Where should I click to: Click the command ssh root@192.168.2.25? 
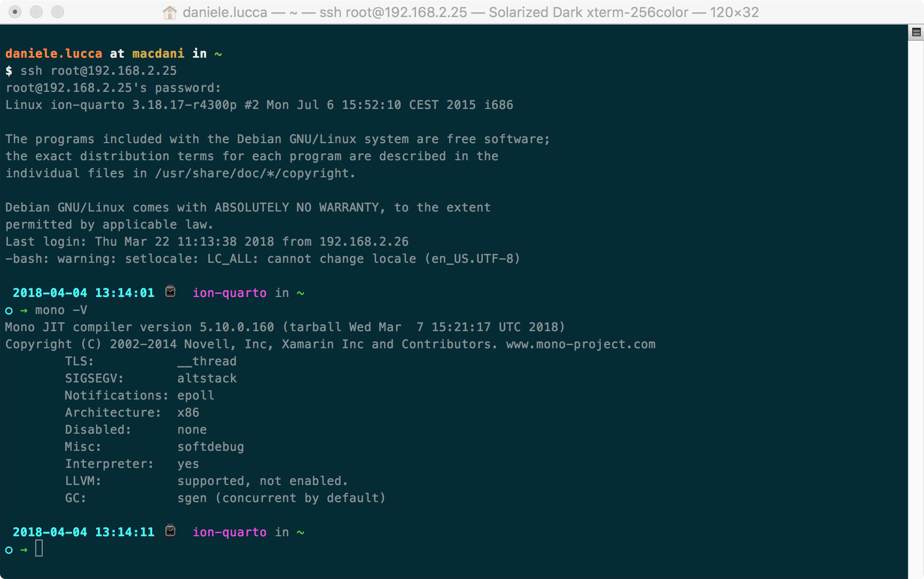click(98, 71)
